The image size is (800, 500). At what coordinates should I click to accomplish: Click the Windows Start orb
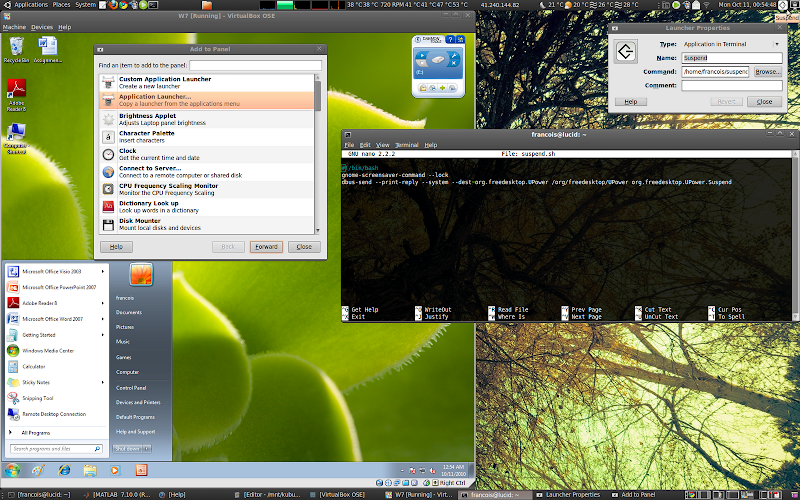pos(13,469)
